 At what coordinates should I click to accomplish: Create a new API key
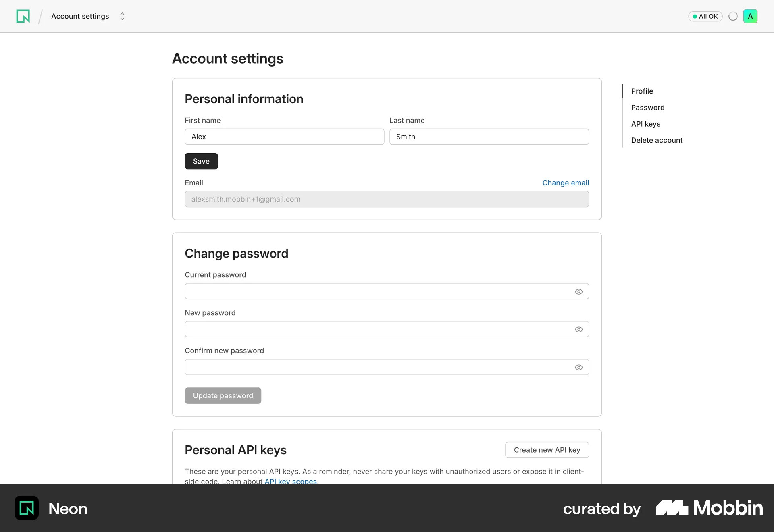(547, 450)
